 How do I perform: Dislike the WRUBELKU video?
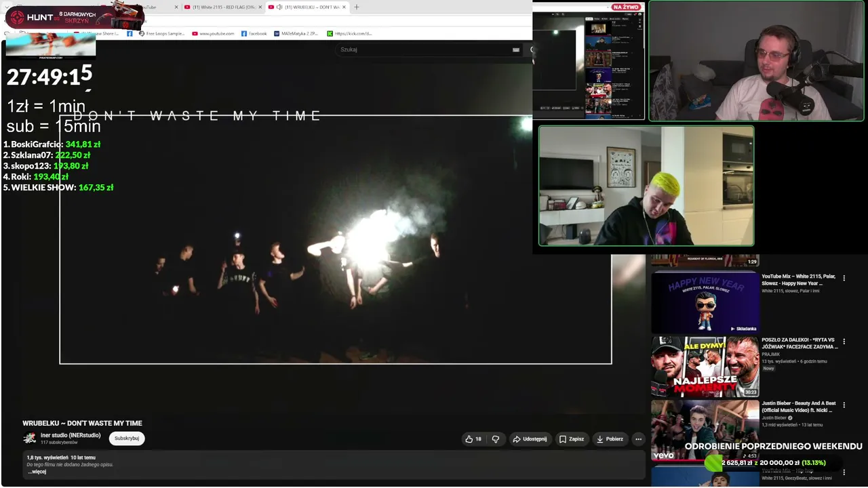coord(496,439)
